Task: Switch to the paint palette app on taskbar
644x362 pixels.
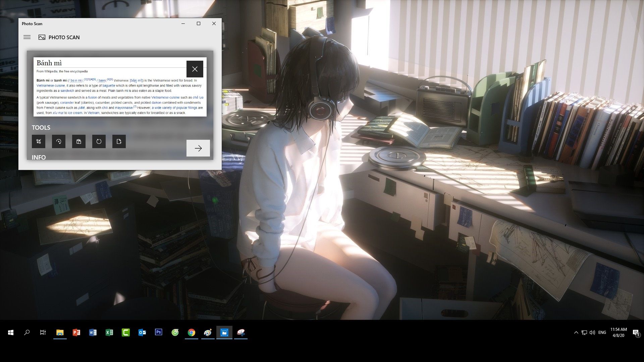Action: pos(208,333)
